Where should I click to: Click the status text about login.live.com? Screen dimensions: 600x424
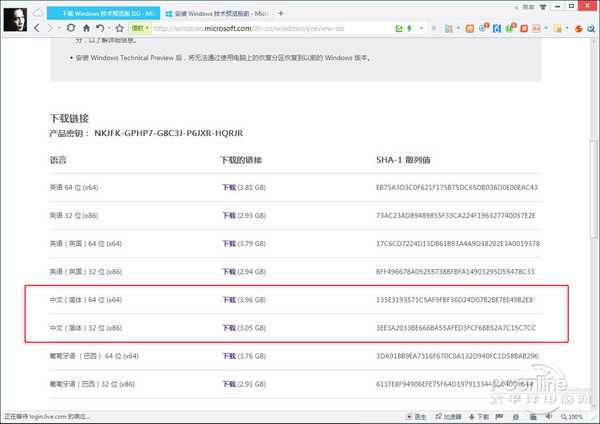(x=47, y=416)
